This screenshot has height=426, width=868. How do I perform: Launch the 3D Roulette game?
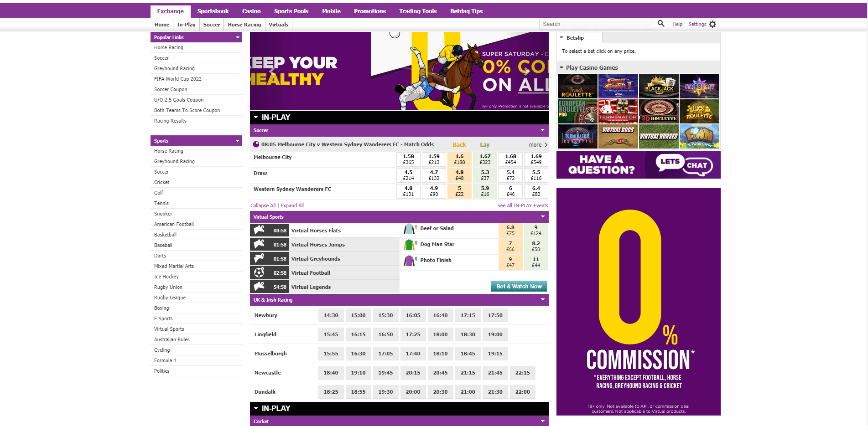[659, 111]
